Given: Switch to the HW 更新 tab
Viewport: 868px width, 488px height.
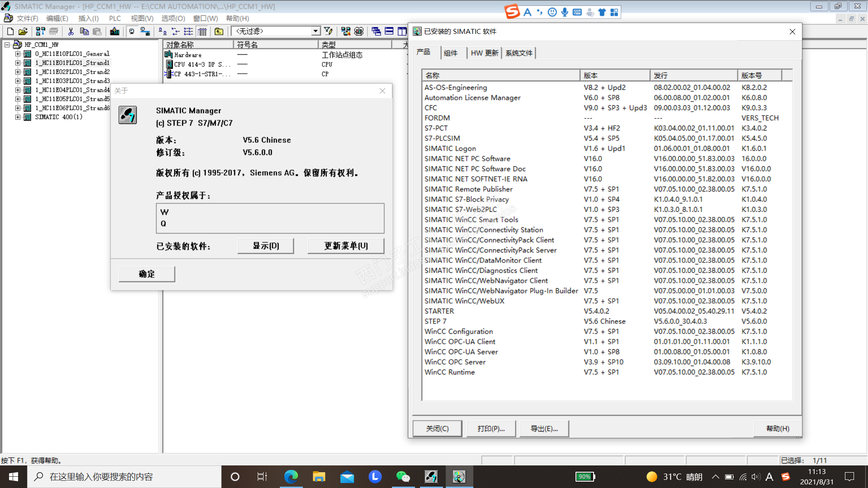Looking at the screenshot, I should 484,53.
